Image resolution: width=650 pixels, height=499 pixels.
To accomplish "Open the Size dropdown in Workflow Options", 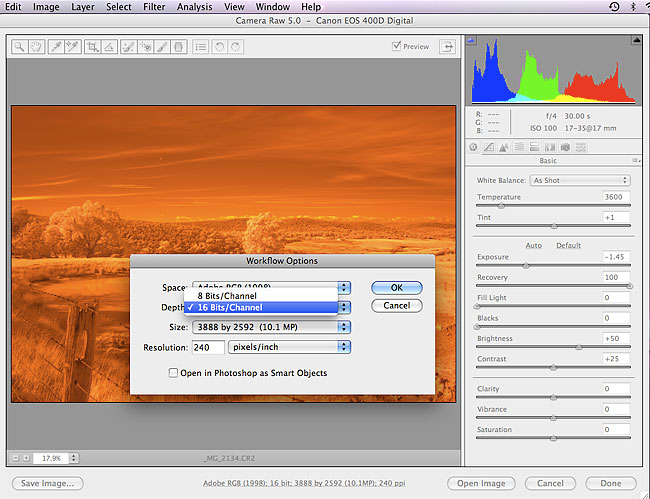I will 271,326.
